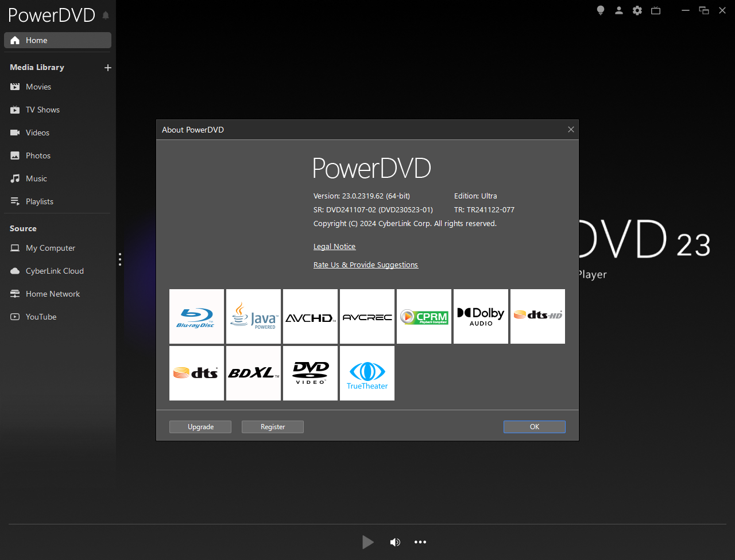The height and width of the screenshot is (560, 735).
Task: Open the lightbulb tips icon
Action: pyautogui.click(x=601, y=10)
